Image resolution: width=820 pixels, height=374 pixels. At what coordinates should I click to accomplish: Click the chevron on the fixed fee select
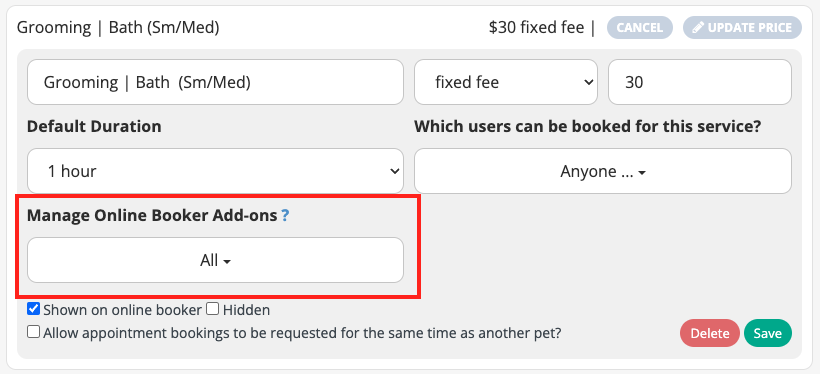coord(588,82)
